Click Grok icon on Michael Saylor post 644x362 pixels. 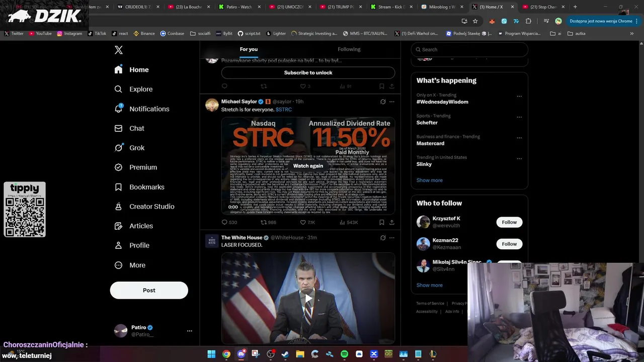[x=383, y=102]
